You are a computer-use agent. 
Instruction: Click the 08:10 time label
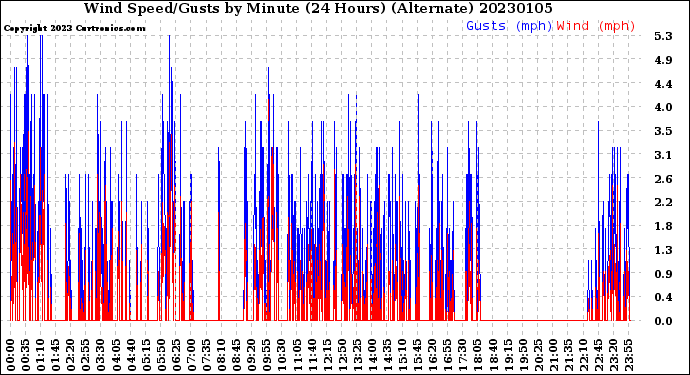(221, 355)
